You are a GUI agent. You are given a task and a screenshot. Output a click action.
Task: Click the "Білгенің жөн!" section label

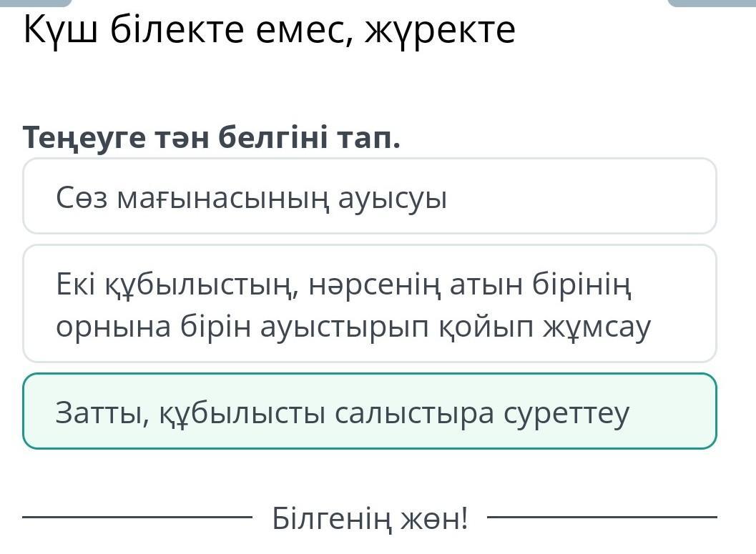[x=370, y=518]
